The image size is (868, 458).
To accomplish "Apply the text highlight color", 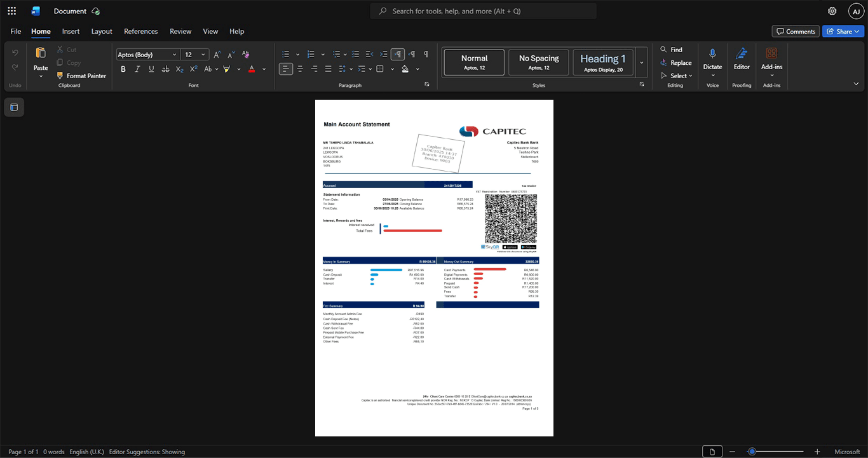I will [226, 69].
